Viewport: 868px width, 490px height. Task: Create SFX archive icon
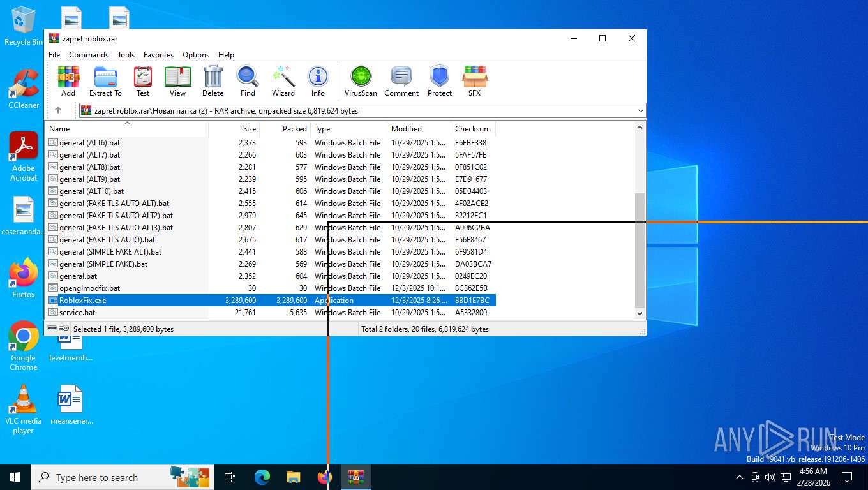(x=474, y=81)
